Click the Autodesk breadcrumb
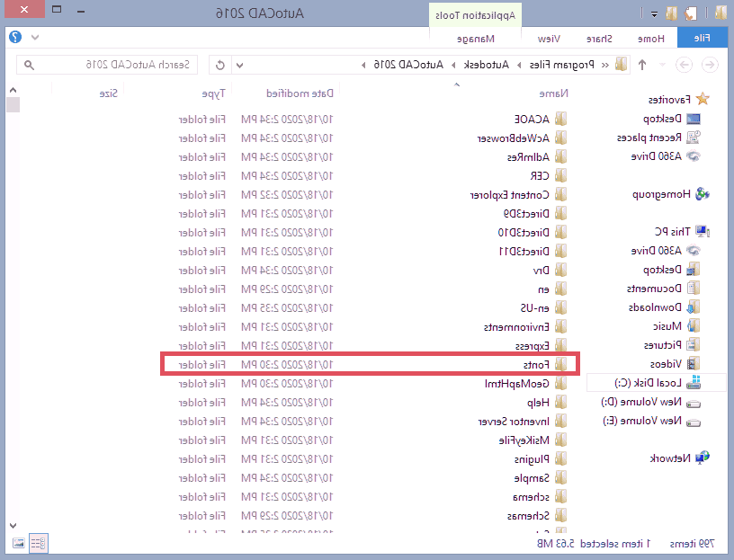The image size is (734, 560). tap(487, 65)
